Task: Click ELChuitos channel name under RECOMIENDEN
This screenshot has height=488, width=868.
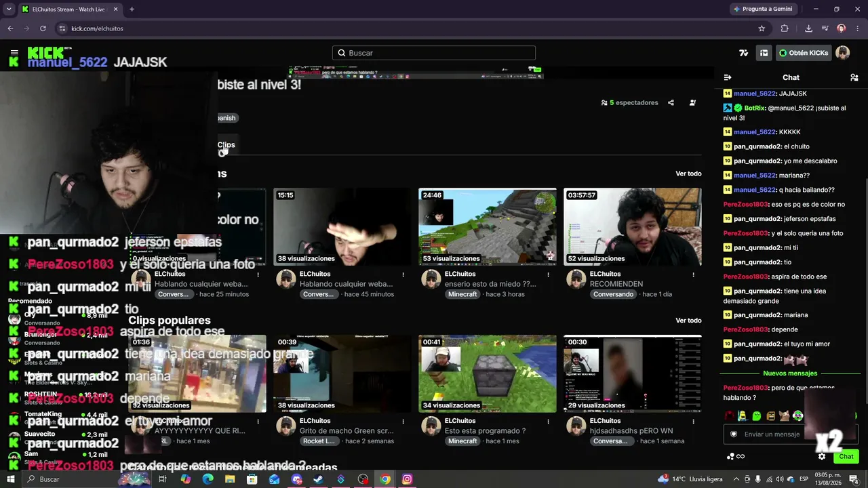Action: pos(605,274)
